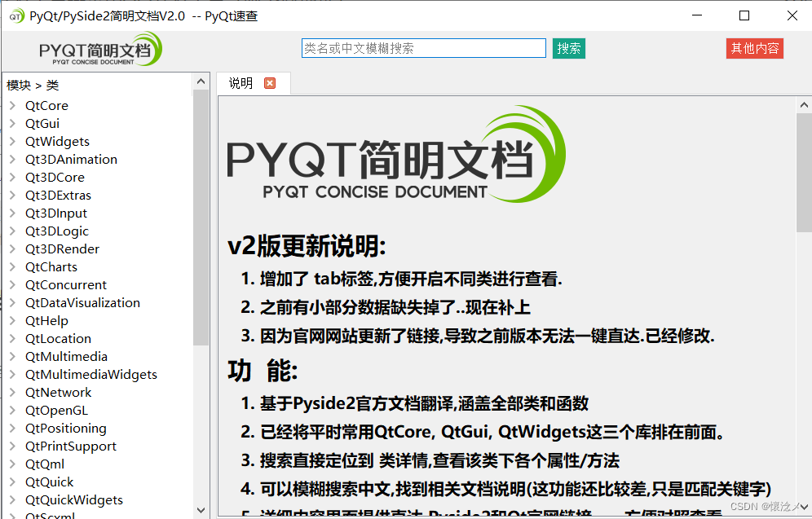This screenshot has width=812, height=519.
Task: Select QtConcurrent in the module tree
Action: click(x=66, y=285)
